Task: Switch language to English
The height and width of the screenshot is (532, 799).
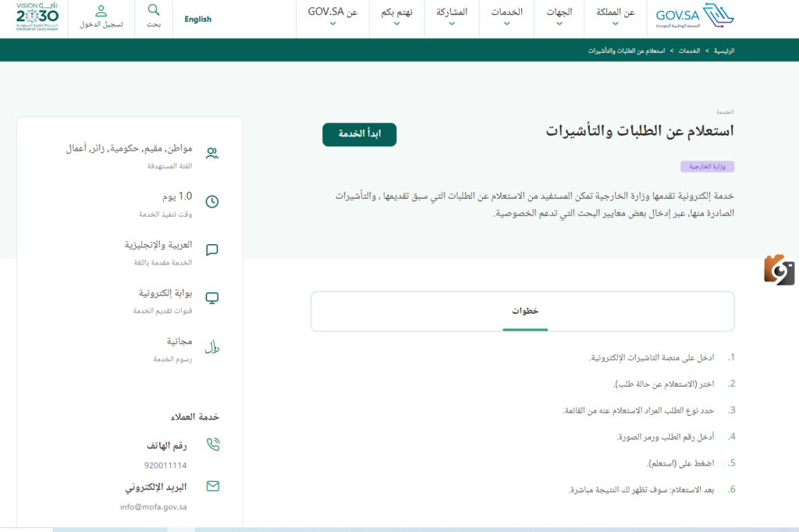Action: pos(197,19)
